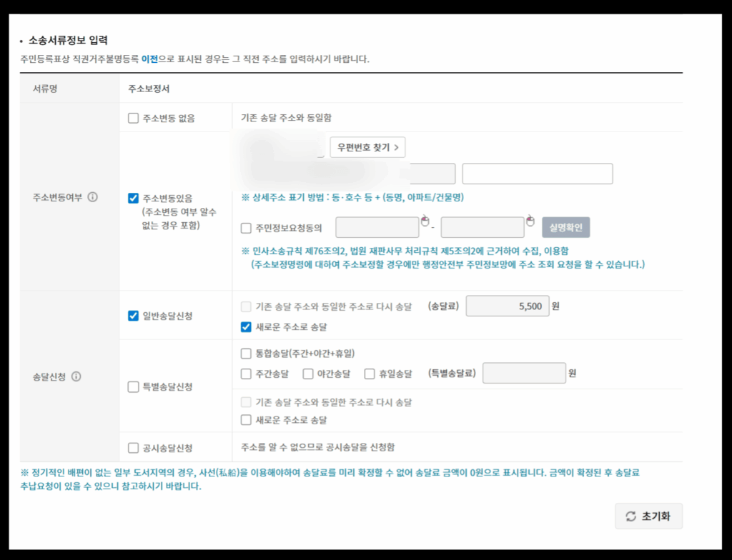Check the 공시송달신청 checkbox
Image resolution: width=732 pixels, height=560 pixels.
point(133,448)
